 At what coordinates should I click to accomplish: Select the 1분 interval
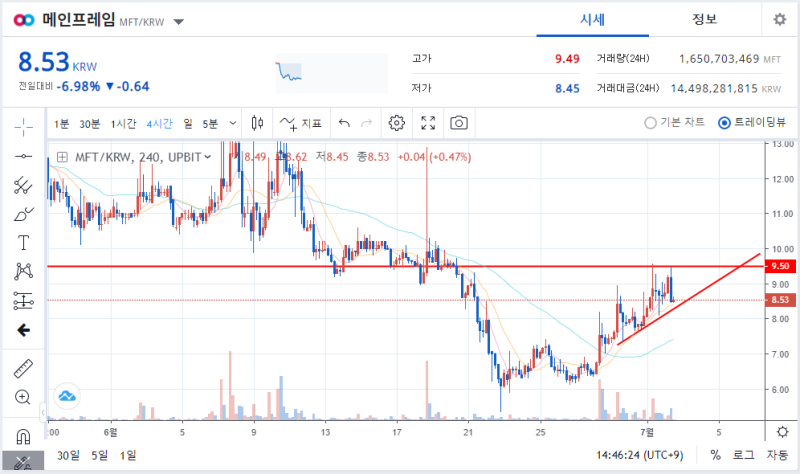coord(61,123)
